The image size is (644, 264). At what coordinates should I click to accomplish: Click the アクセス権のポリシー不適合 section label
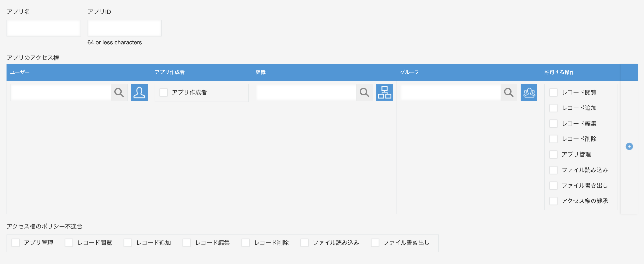click(44, 227)
